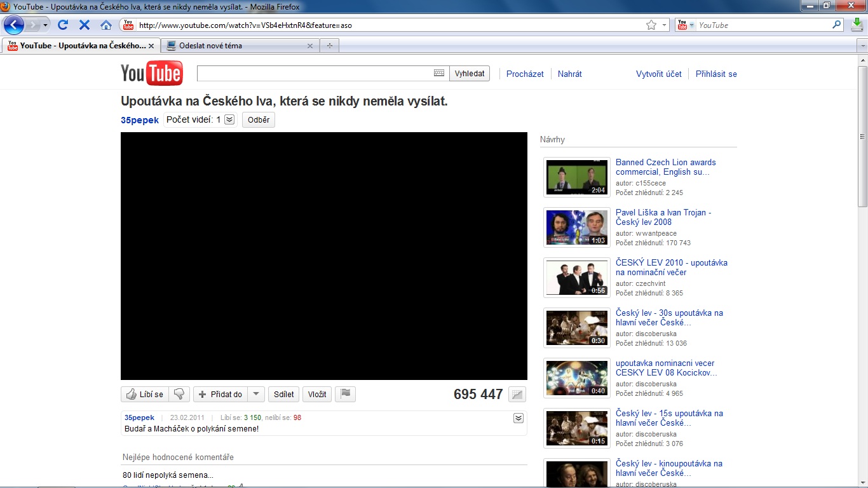Stop loading the page with the X icon
Viewport: 868px width, 488px height.
click(85, 25)
